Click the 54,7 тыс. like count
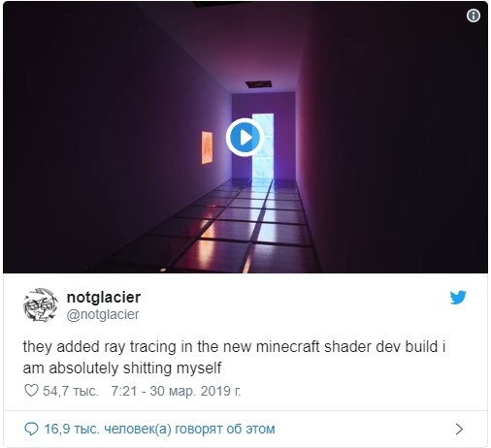This screenshot has width=491, height=448. pyautogui.click(x=71, y=391)
